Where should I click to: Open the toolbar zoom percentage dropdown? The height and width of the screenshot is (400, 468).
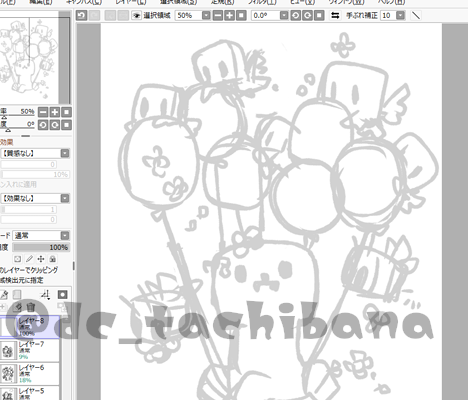coord(206,15)
